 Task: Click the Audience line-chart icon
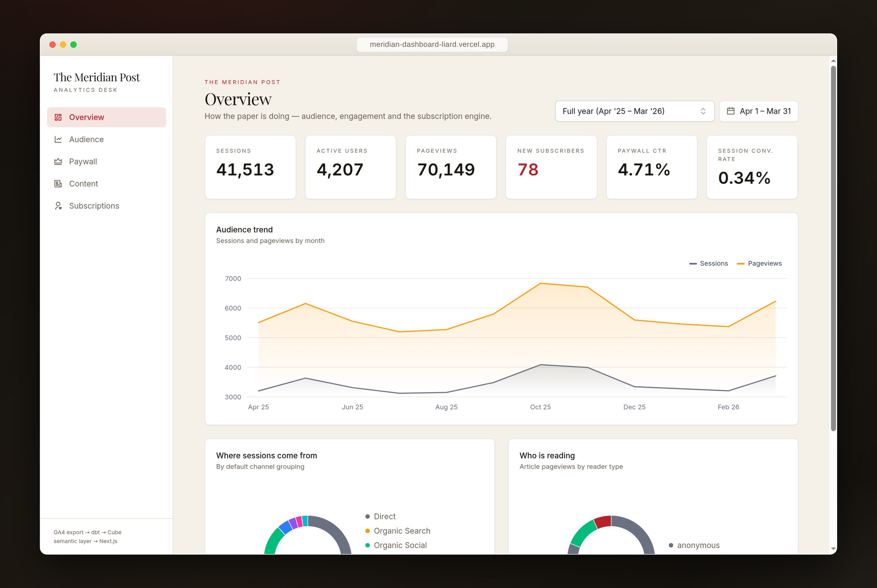coord(58,140)
